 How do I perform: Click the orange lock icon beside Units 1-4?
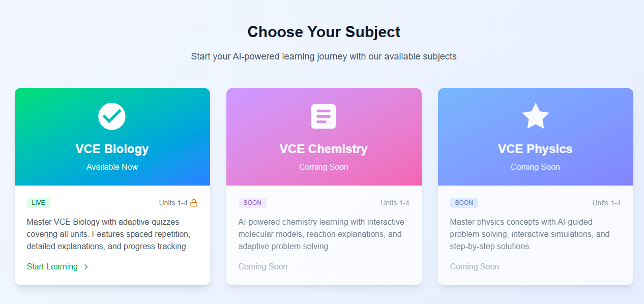click(194, 203)
